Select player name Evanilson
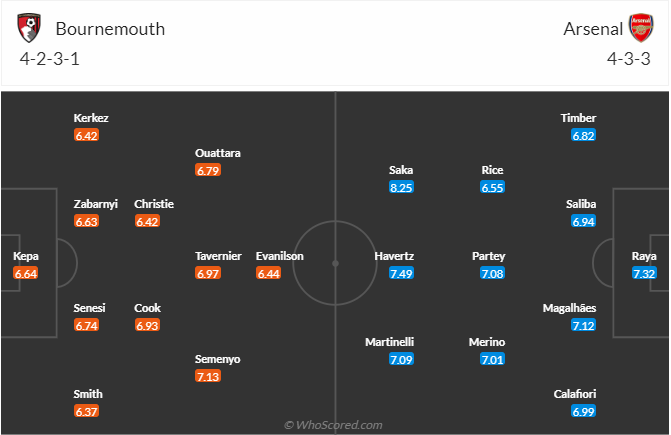This screenshot has width=671, height=435. 280,256
